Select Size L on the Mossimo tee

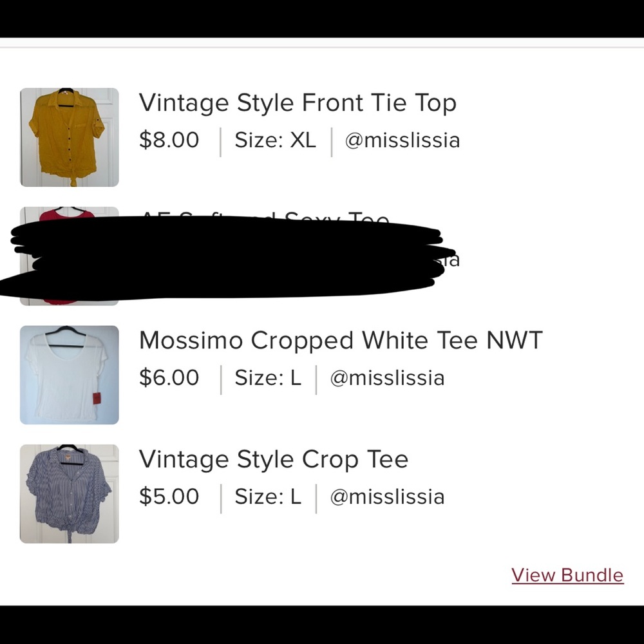point(268,378)
